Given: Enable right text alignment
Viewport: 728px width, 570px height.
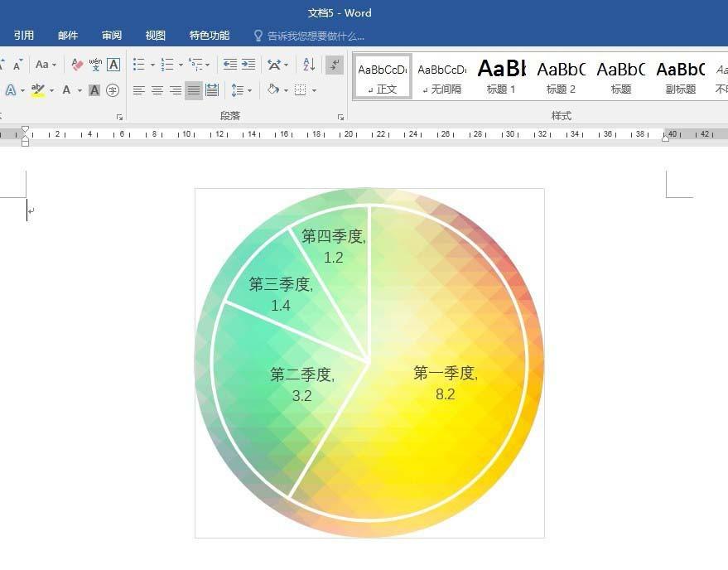Looking at the screenshot, I should tap(176, 89).
